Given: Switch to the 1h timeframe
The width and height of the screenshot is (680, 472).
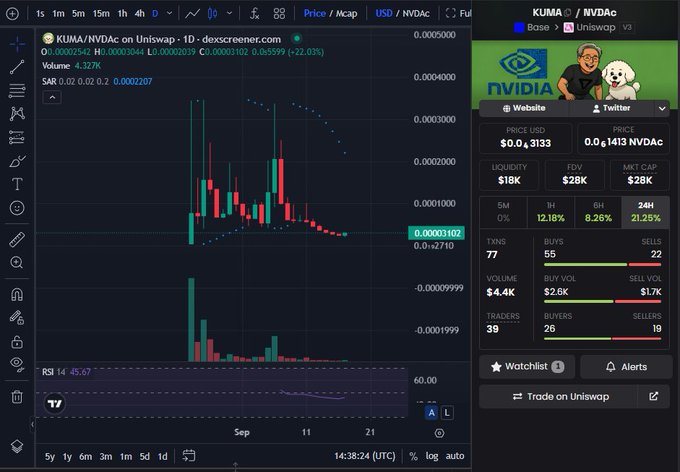Looking at the screenshot, I should [x=123, y=13].
